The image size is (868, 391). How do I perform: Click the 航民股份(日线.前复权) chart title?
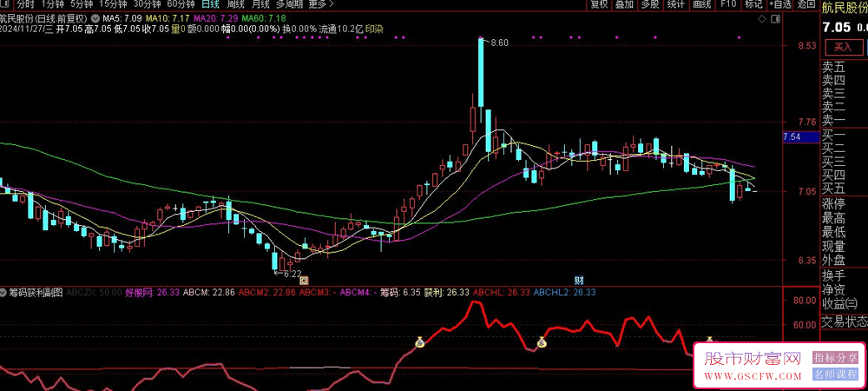pyautogui.click(x=43, y=18)
